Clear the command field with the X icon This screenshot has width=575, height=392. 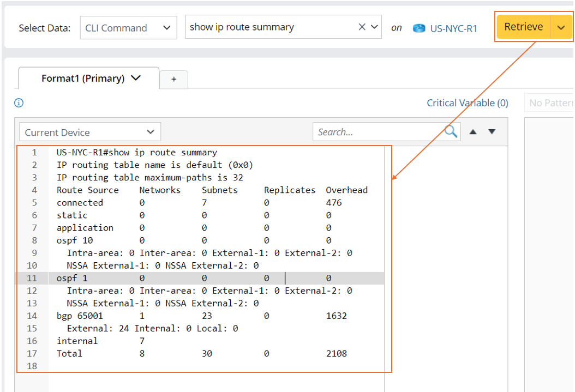coord(362,27)
